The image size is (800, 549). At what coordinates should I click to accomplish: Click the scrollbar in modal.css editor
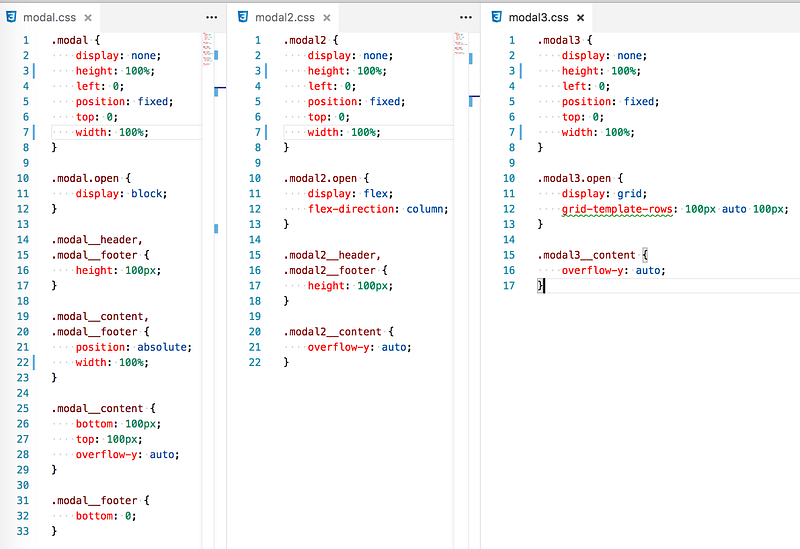click(220, 291)
